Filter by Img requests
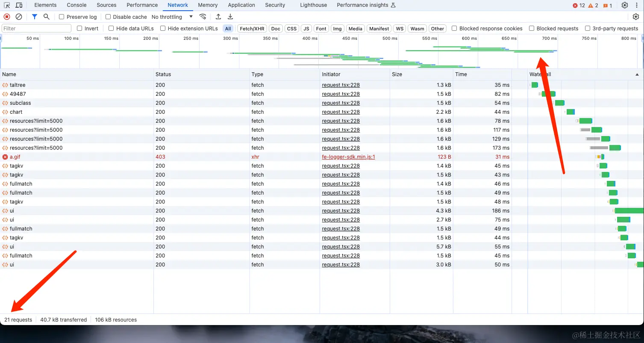Screen dimensions: 644x343 coord(338,29)
